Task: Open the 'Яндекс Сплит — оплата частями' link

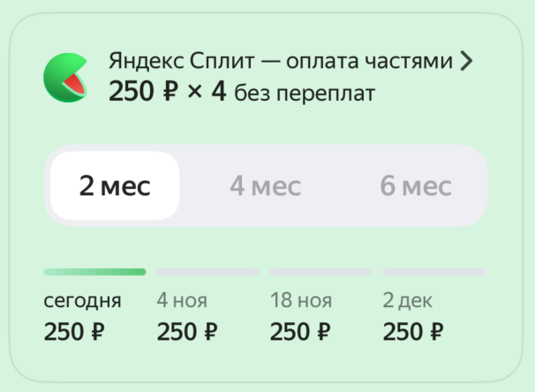Action: tap(281, 62)
